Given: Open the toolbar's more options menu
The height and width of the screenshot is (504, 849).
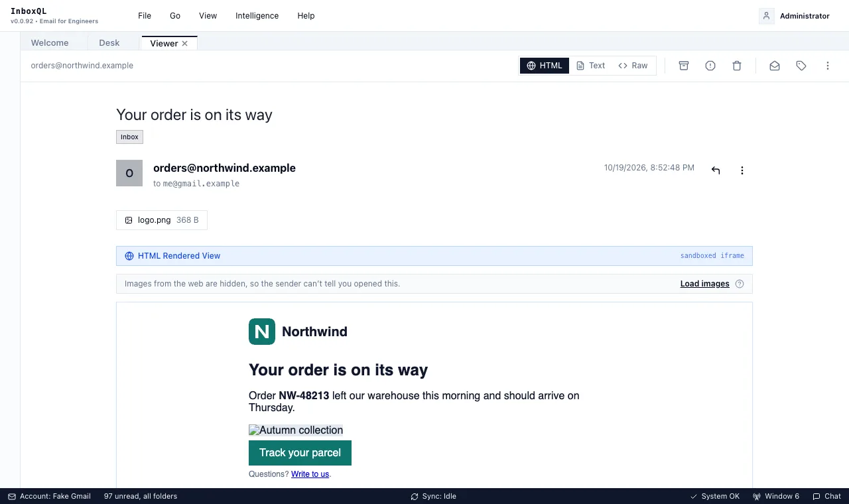Looking at the screenshot, I should [828, 66].
